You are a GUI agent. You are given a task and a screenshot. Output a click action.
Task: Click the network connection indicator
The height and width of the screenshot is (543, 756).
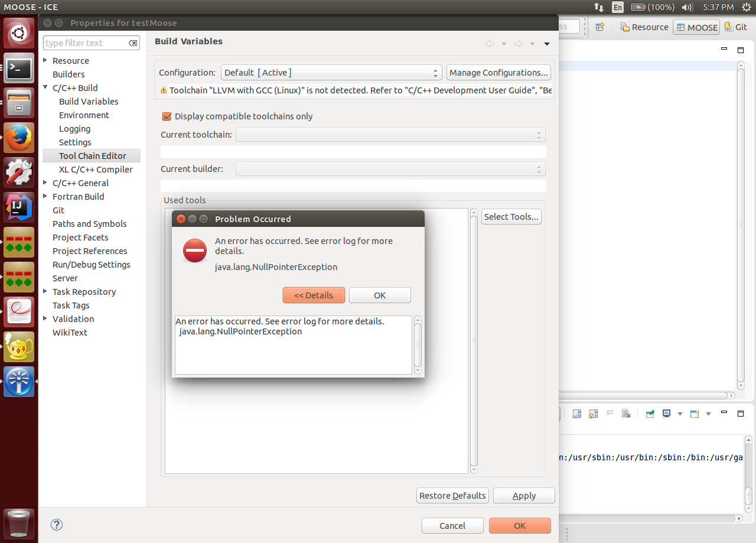[x=598, y=7]
